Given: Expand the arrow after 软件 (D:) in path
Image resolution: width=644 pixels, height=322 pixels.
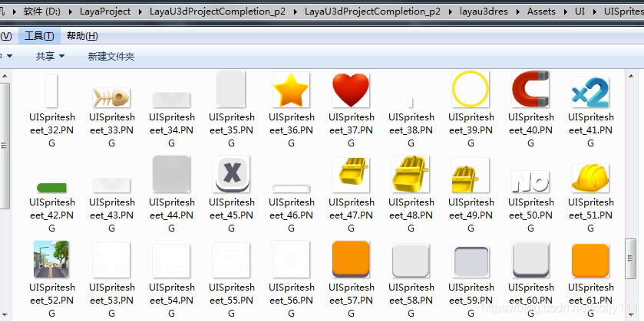Looking at the screenshot, I should pos(70,11).
